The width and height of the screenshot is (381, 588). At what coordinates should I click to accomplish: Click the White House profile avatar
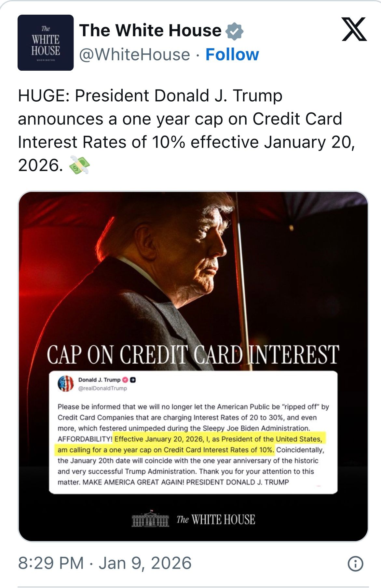pyautogui.click(x=46, y=43)
